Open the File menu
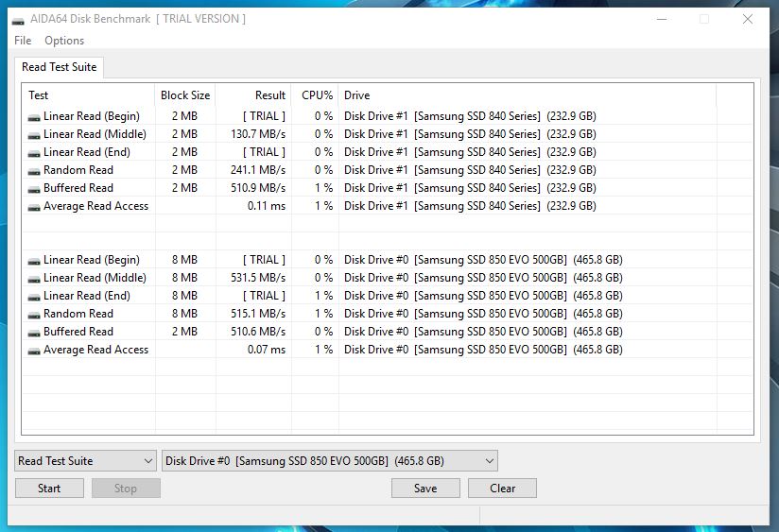Viewport: 779px width, 532px height. (x=23, y=41)
